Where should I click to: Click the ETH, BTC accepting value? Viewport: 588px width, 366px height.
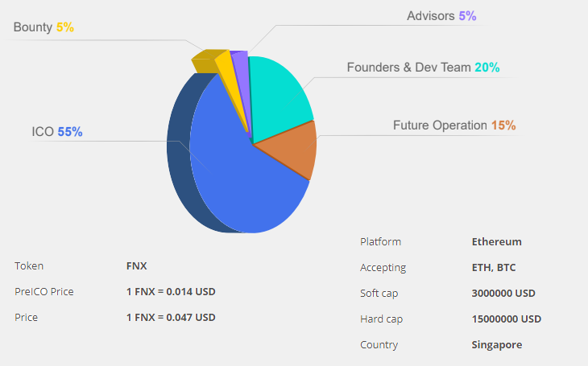(494, 267)
